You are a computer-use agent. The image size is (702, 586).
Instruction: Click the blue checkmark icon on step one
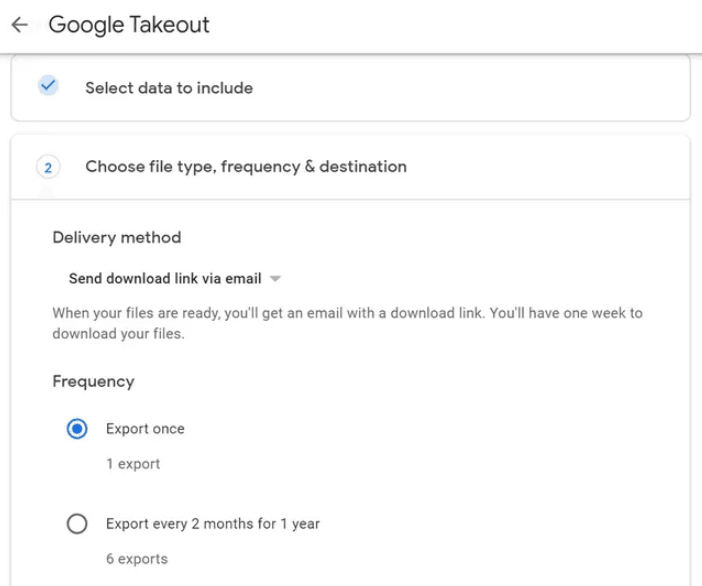click(x=48, y=87)
